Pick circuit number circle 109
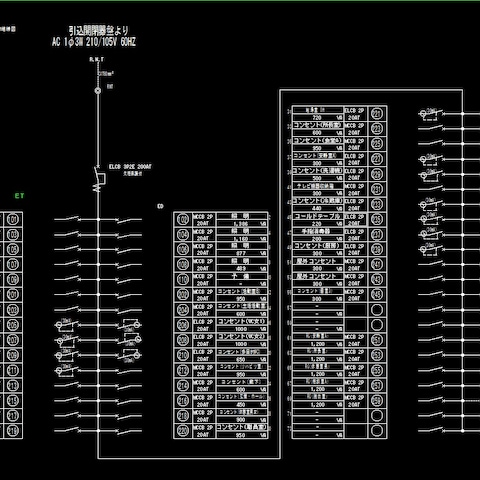This screenshot has height=480, width=480. [x=13, y=279]
